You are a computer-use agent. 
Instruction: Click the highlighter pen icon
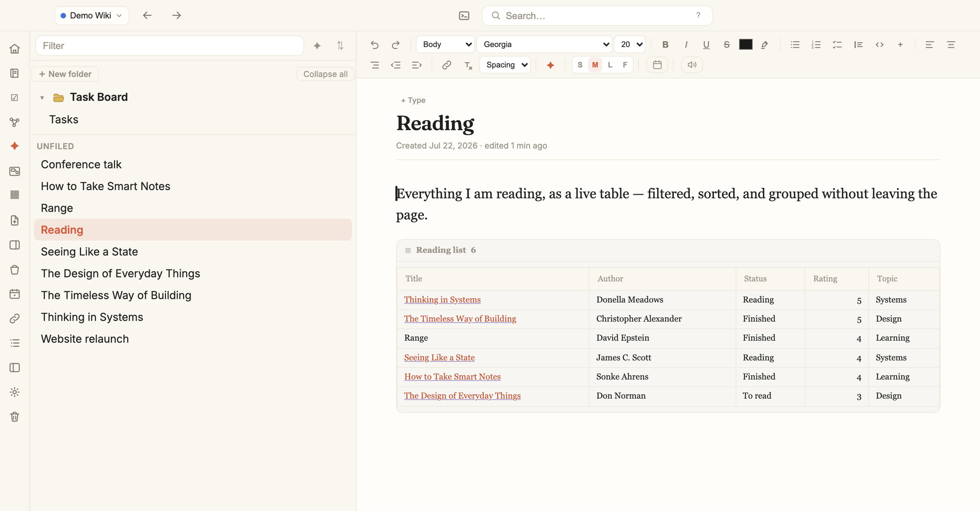pyautogui.click(x=764, y=45)
